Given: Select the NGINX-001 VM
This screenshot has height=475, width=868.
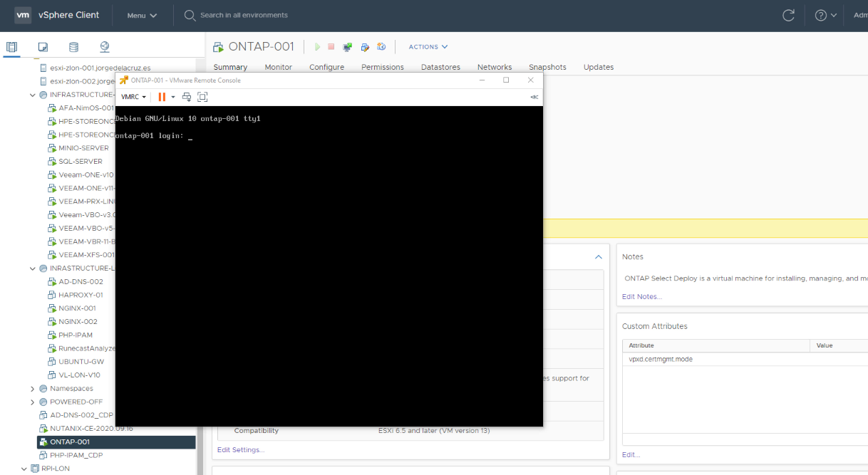Looking at the screenshot, I should (x=77, y=308).
